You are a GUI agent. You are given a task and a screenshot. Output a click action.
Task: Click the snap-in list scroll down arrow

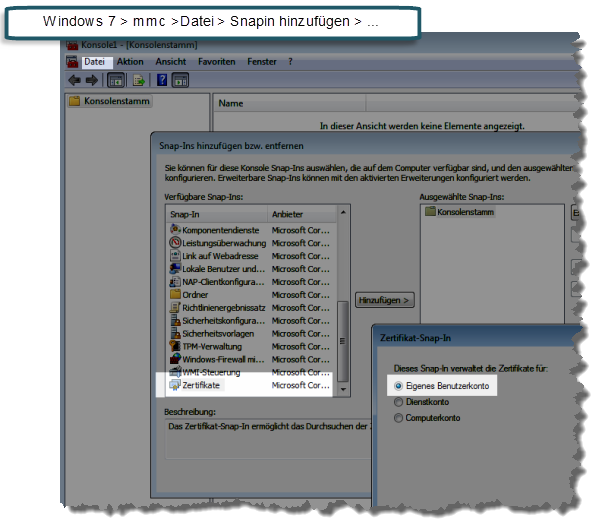pos(343,389)
